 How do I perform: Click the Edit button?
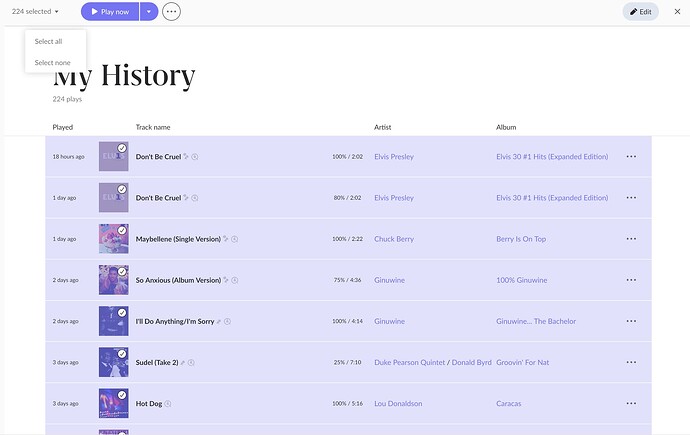click(x=641, y=12)
